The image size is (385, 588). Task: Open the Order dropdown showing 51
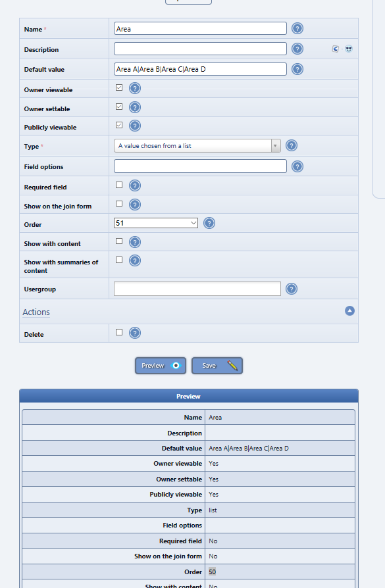156,223
